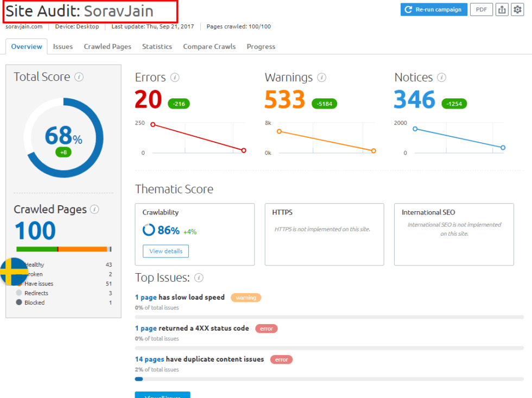Open the Crawled Pages tab
The image size is (532, 398).
pos(107,47)
